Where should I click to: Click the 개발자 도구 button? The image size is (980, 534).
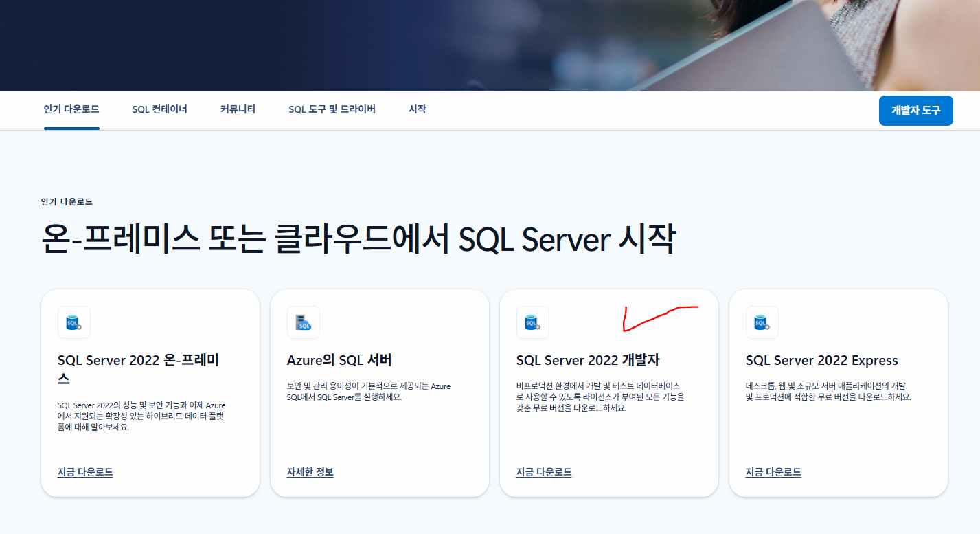916,111
